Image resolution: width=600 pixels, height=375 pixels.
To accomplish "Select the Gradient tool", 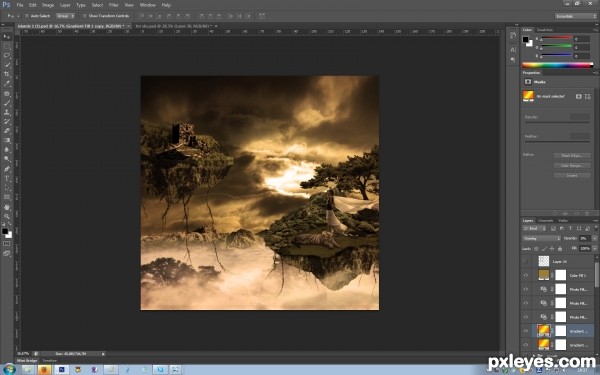I will click(x=7, y=140).
